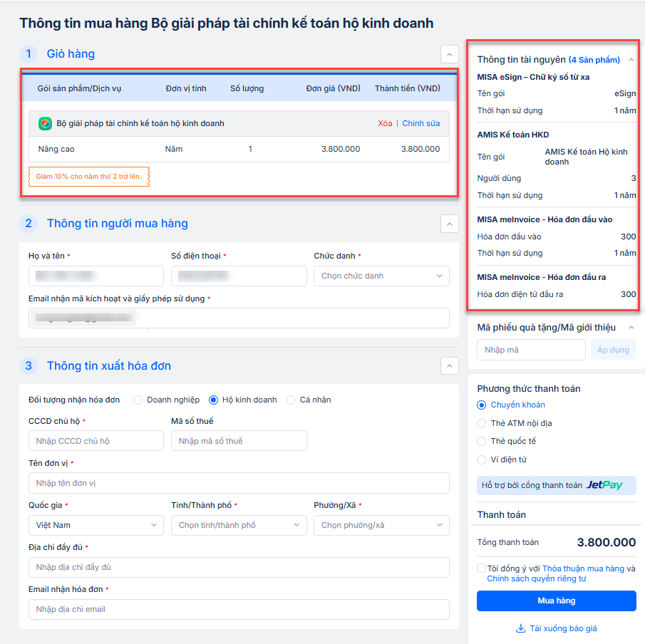
Task: Click the gift code Nhập mã field
Action: click(x=531, y=350)
